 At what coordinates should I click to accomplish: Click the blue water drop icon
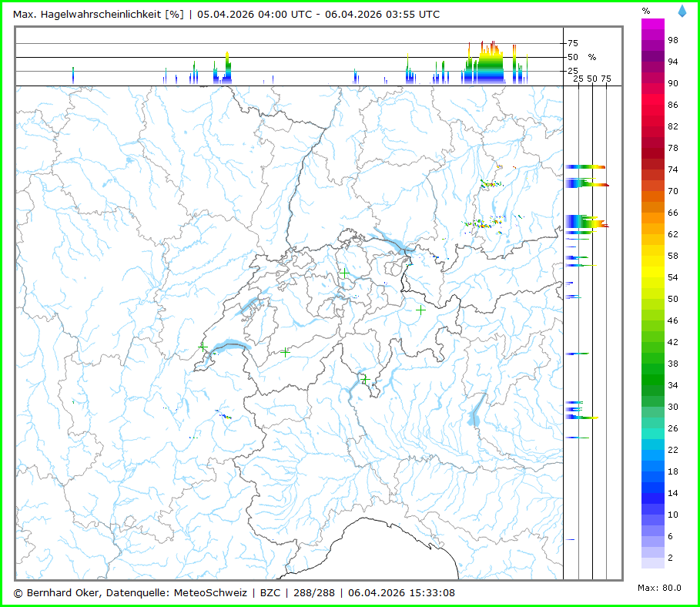click(682, 11)
